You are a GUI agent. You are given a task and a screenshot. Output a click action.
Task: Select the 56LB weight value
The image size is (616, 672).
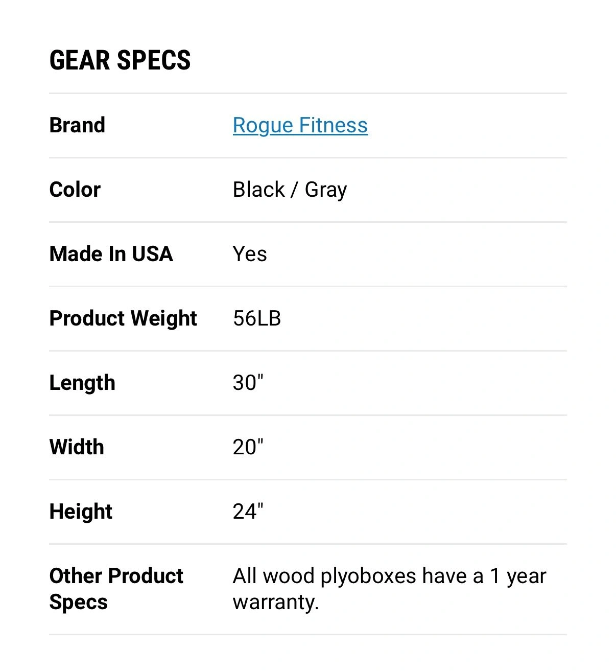(257, 318)
